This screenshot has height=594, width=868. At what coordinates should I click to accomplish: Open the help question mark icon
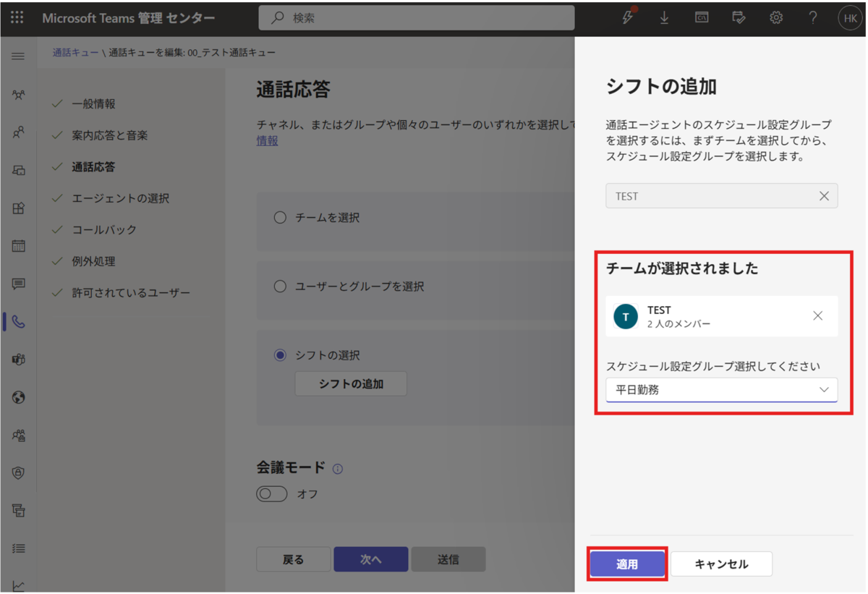click(x=813, y=18)
